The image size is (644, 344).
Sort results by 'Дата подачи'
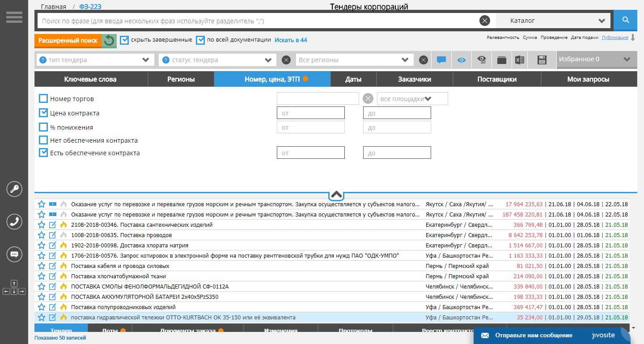(x=585, y=38)
